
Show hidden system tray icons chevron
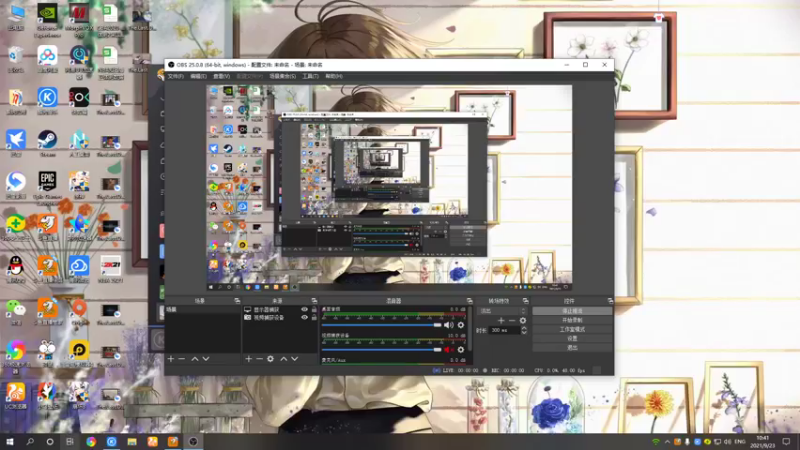coord(667,442)
